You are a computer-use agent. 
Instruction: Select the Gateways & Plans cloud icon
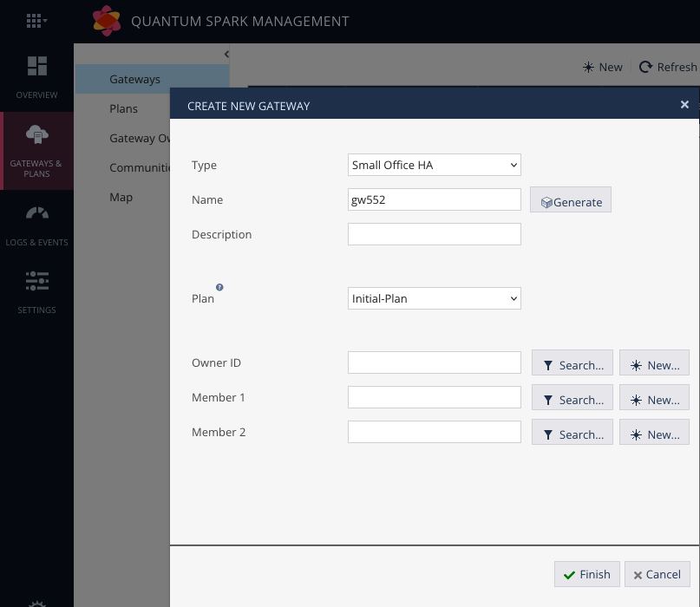coord(36,134)
